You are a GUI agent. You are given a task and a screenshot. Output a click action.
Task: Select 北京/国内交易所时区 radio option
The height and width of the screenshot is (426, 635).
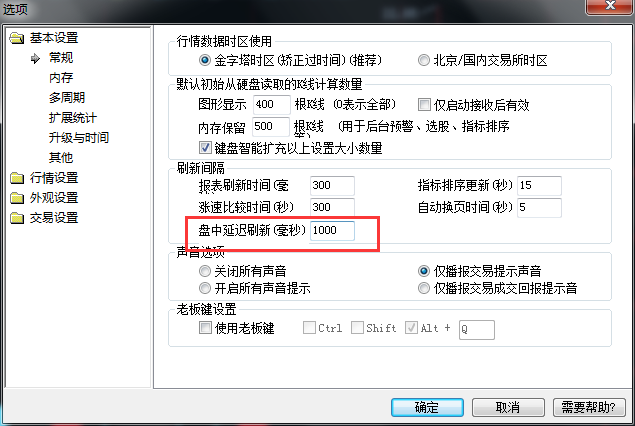424,60
